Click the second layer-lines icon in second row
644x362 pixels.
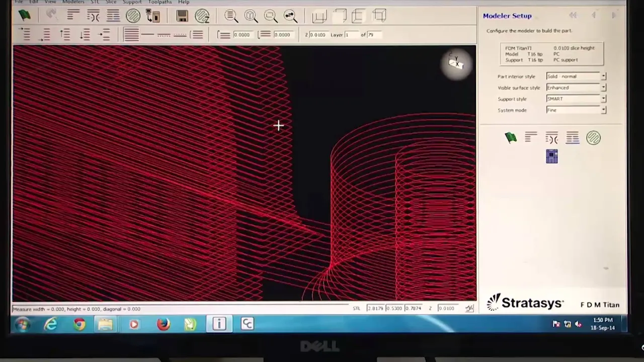click(x=45, y=34)
